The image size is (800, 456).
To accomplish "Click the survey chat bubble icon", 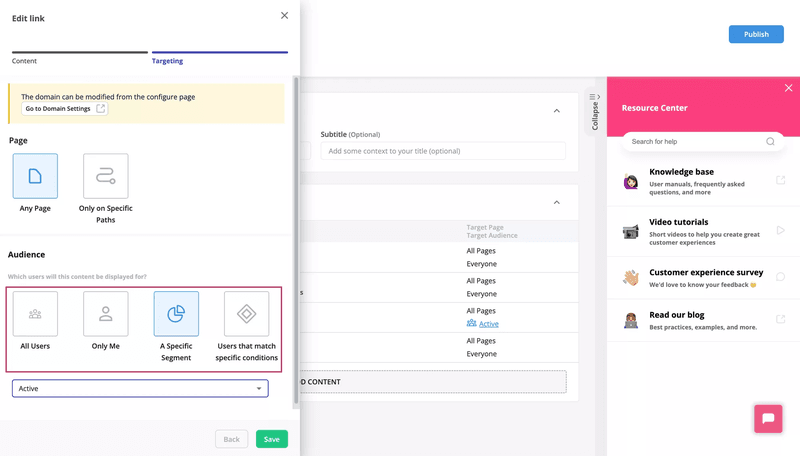I will [780, 276].
